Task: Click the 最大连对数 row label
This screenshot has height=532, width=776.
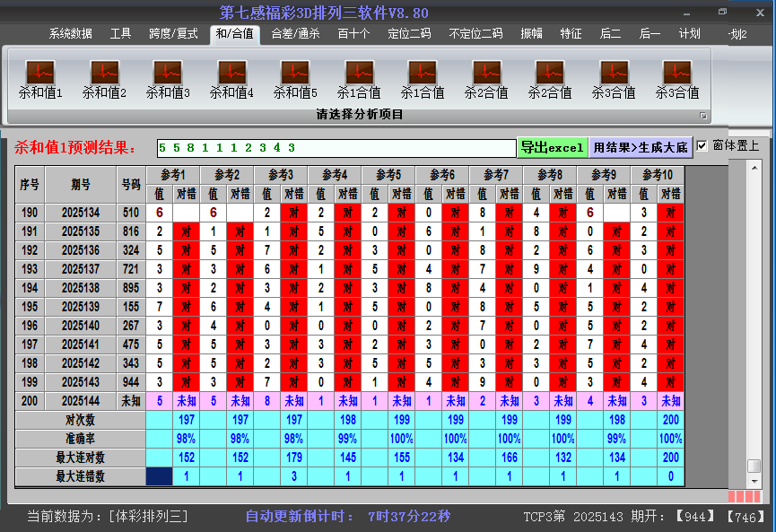Action: 80,458
